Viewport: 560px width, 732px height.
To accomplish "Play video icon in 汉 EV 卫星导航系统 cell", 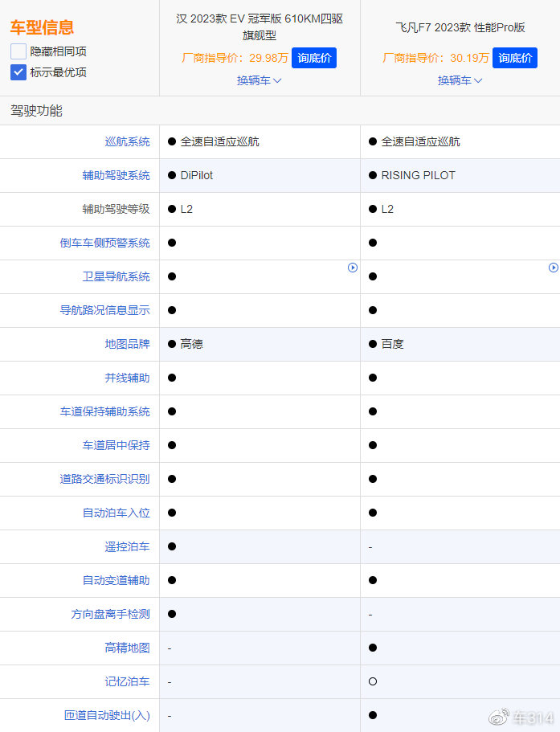I will (x=353, y=268).
